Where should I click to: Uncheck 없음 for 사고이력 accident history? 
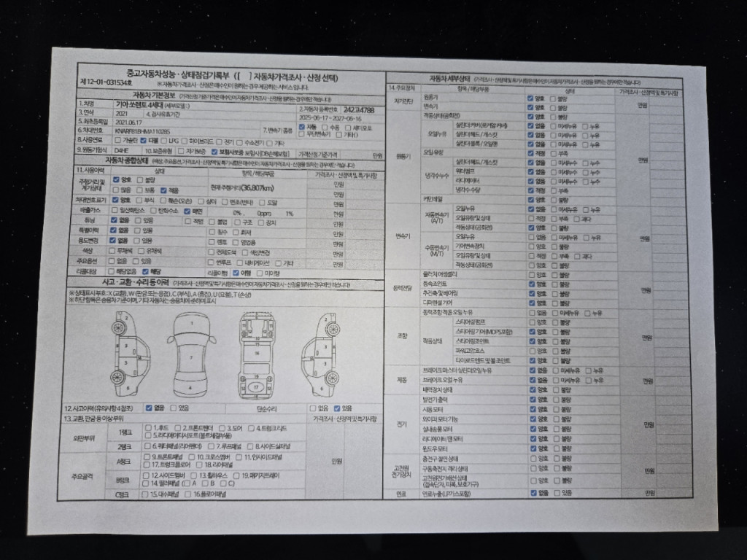(x=149, y=408)
